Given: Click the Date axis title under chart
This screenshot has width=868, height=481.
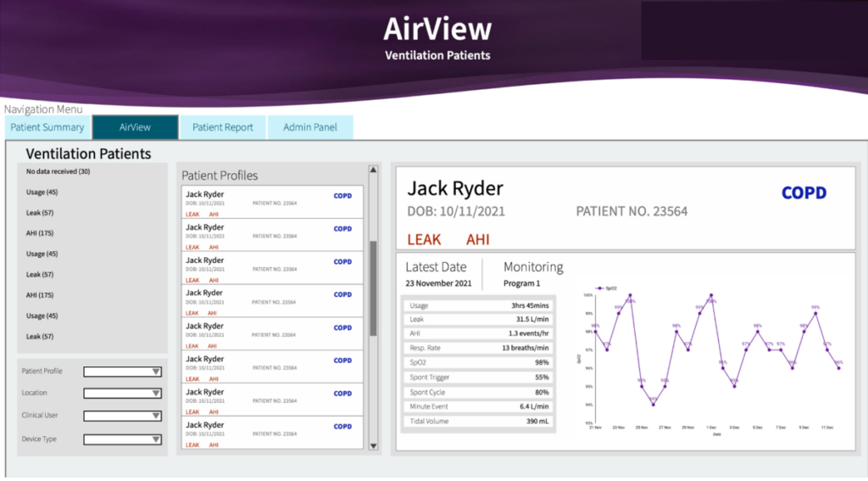Looking at the screenshot, I should [x=717, y=434].
